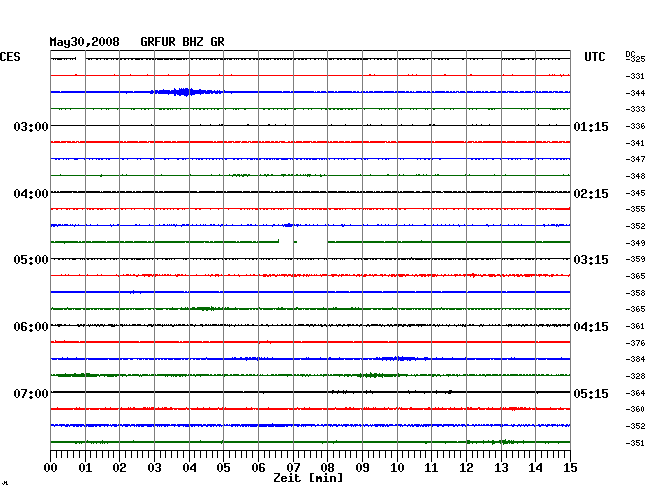Click the date label May30,2008
Viewport: 650px width, 494px height.
[85, 42]
